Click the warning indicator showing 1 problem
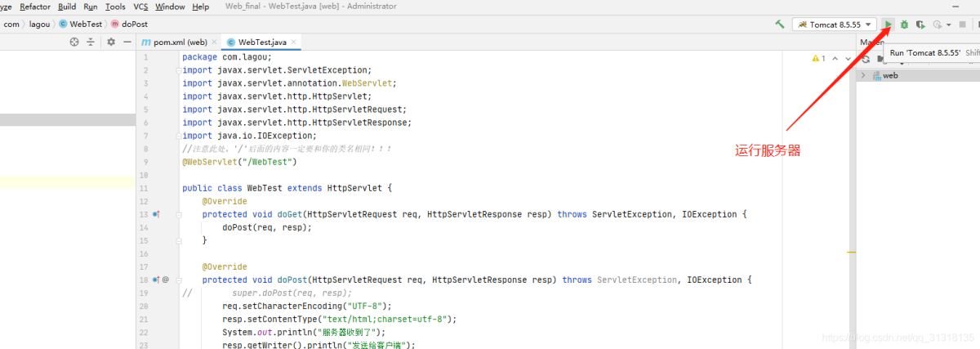 point(819,59)
